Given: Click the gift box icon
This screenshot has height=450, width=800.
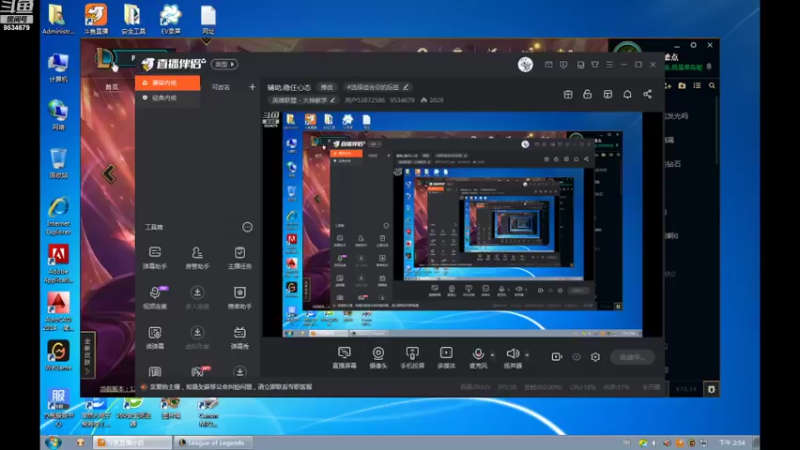Looking at the screenshot, I should pos(568,94).
